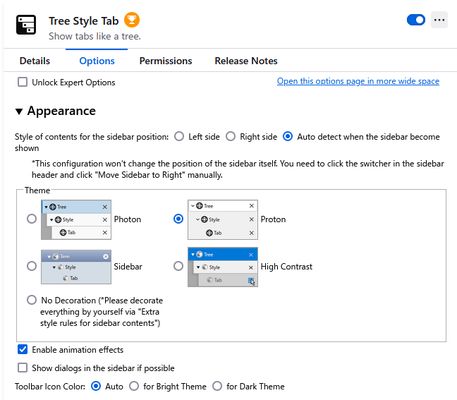Switch to the Options tab

(97, 61)
